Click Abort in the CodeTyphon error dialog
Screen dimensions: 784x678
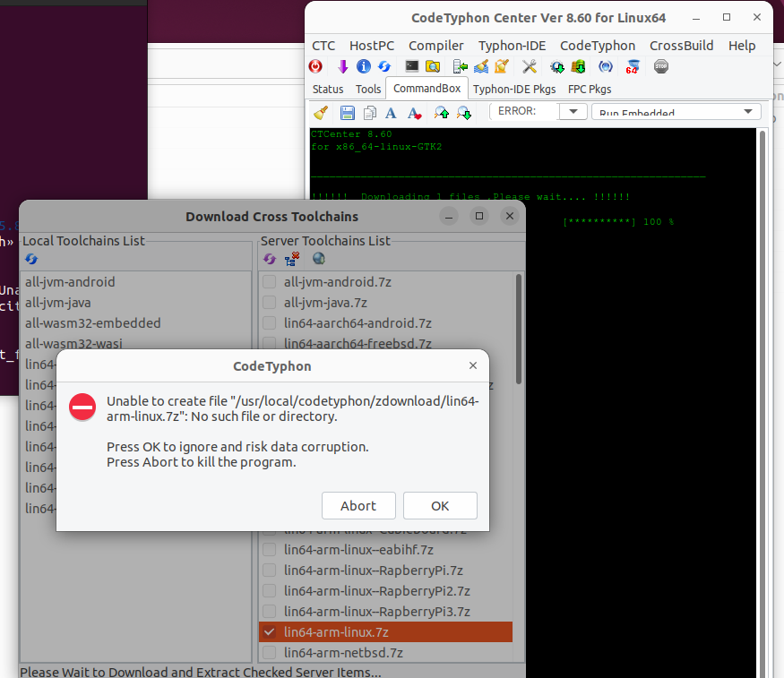click(x=358, y=506)
